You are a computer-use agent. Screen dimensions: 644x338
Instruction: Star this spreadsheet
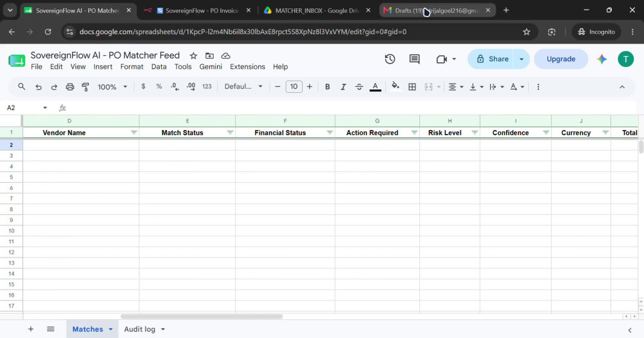coord(193,55)
